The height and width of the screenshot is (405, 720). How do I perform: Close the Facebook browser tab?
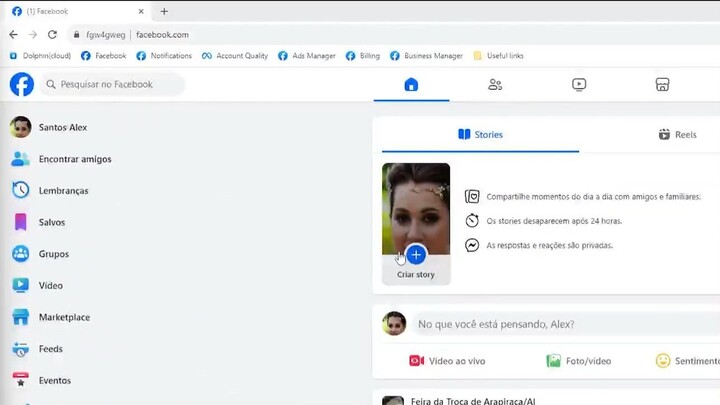click(x=141, y=11)
